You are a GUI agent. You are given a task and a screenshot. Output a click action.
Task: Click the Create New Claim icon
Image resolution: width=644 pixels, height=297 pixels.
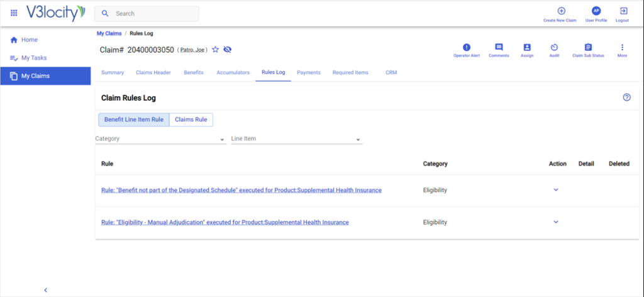[561, 11]
